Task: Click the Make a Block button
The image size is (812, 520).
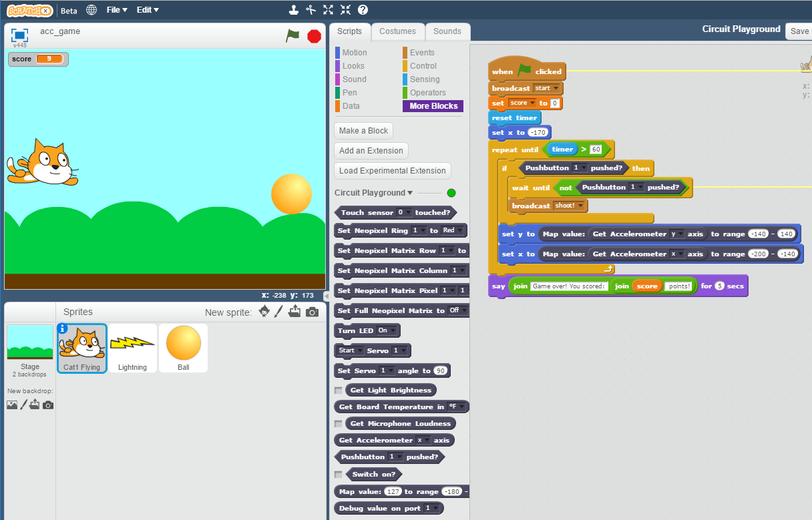Action: 363,130
